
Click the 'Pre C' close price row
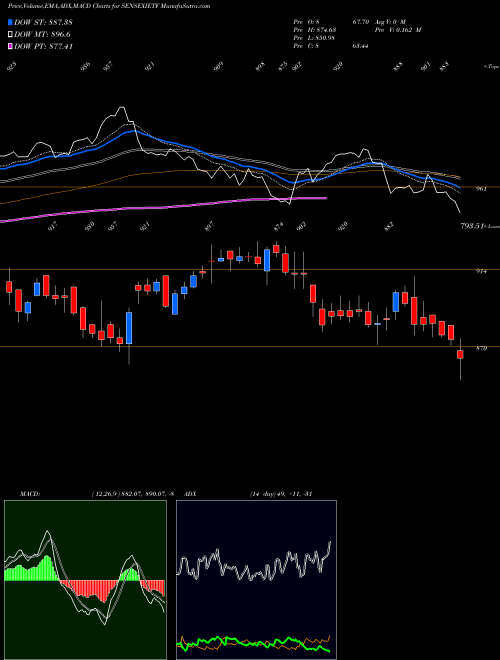(x=331, y=46)
